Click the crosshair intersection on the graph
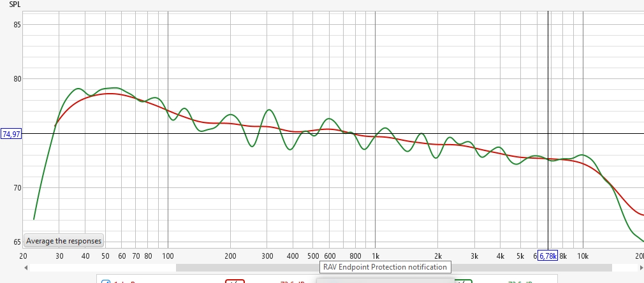 click(548, 133)
